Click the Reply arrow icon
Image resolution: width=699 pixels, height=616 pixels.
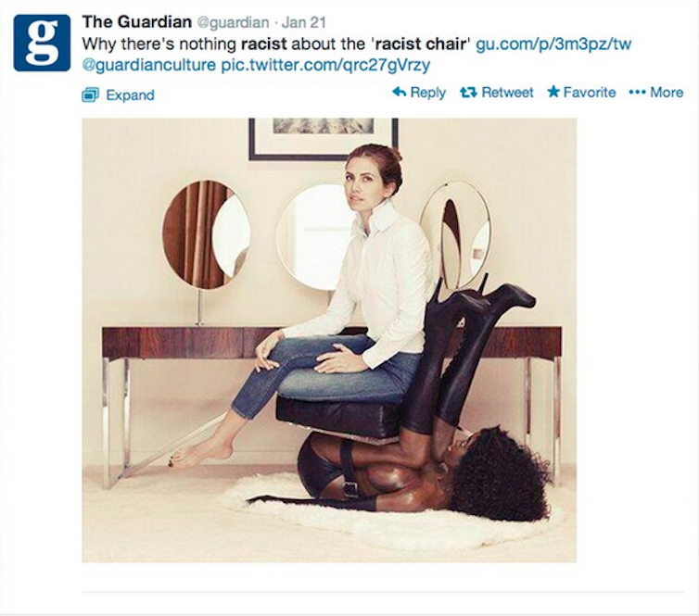click(399, 92)
